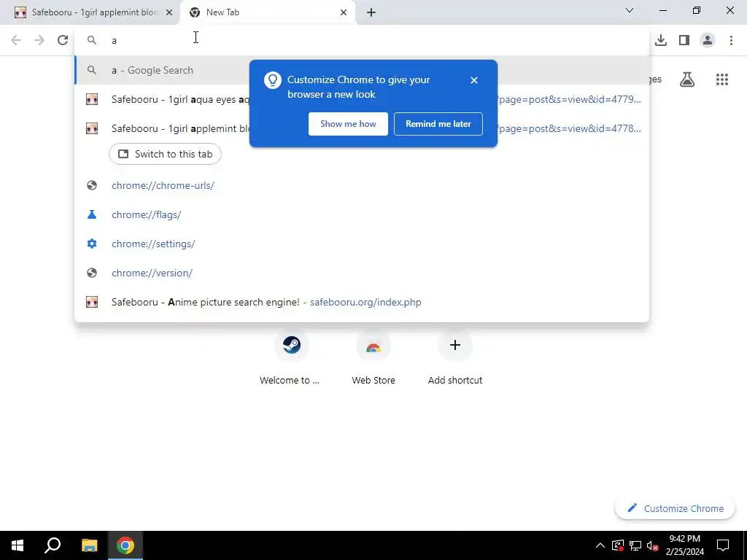
Task: Close the Safebooru tab
Action: (x=169, y=12)
